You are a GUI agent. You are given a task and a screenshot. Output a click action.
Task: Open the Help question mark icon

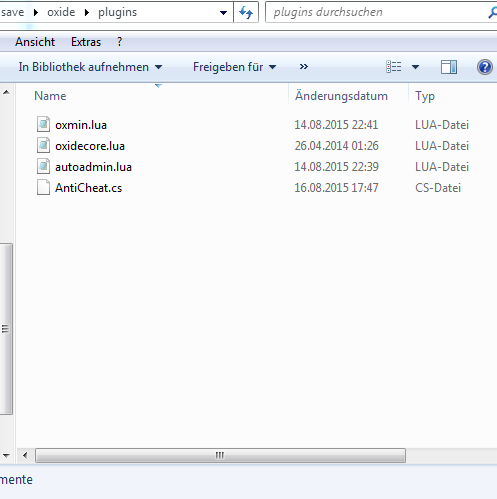(x=484, y=67)
